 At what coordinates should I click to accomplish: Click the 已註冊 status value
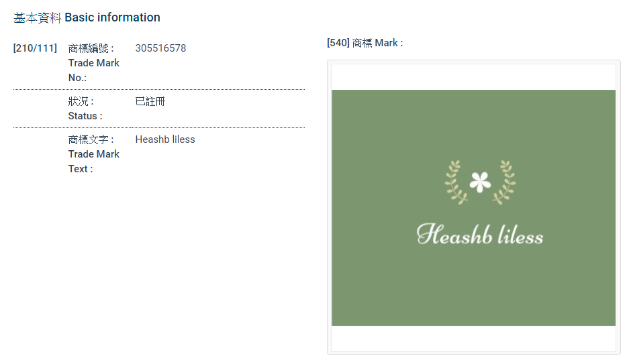(150, 101)
